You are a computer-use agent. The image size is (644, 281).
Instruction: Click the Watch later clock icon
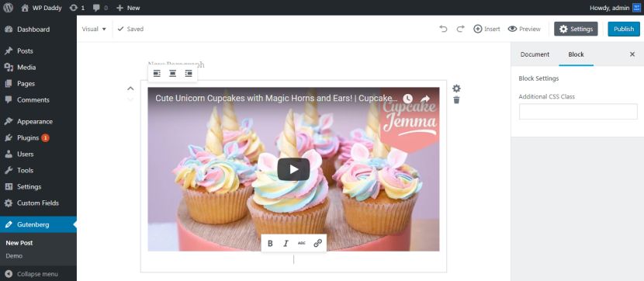coord(407,99)
